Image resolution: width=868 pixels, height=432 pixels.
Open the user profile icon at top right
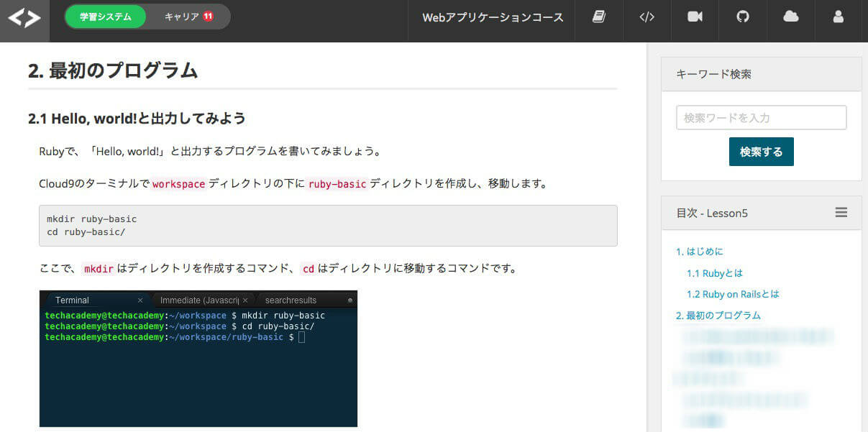tap(838, 17)
